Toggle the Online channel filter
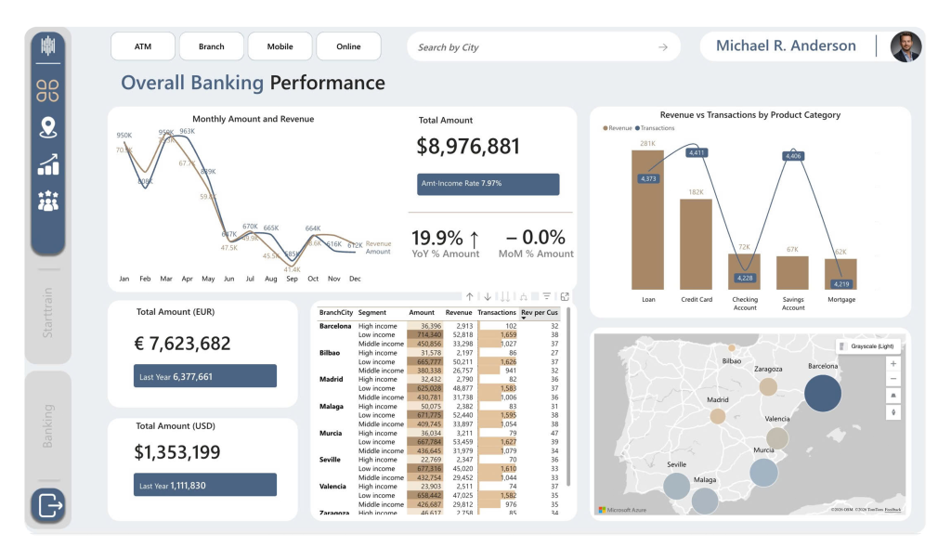The height and width of the screenshot is (560, 951). coord(348,46)
